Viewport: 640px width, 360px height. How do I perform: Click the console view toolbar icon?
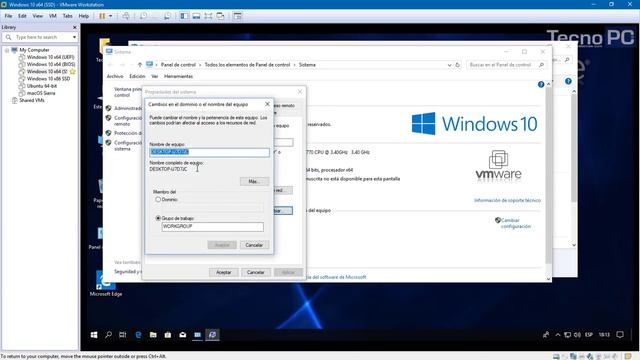[x=238, y=16]
